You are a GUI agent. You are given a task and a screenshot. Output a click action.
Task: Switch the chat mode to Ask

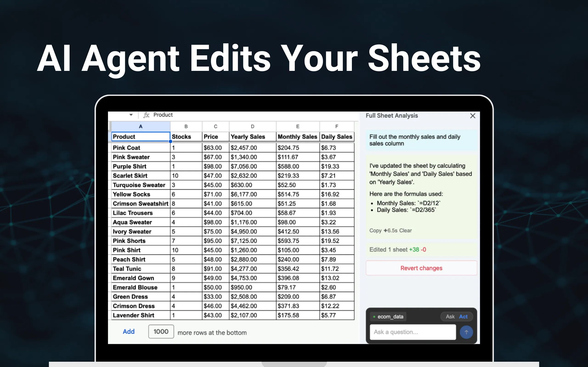pos(450,316)
